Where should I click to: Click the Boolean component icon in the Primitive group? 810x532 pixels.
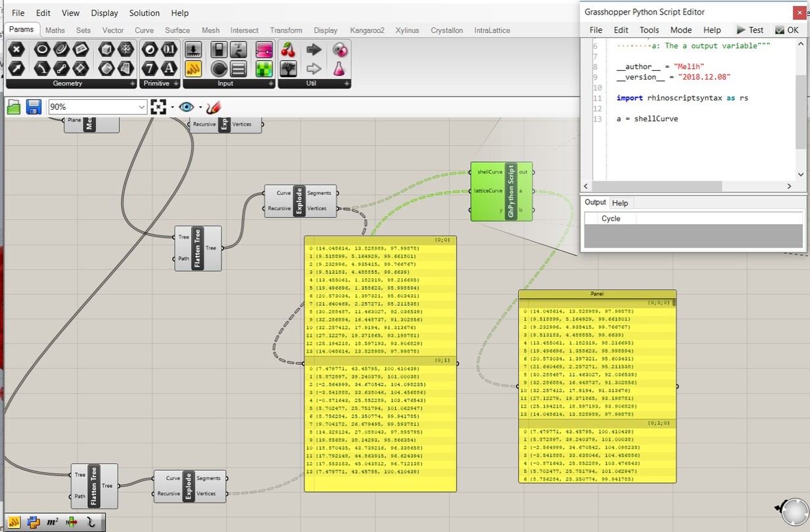click(x=150, y=50)
